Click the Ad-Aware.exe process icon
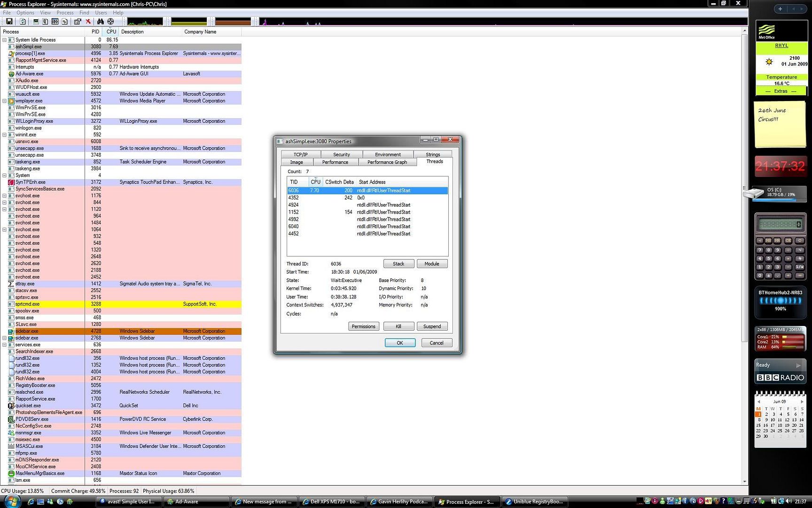The image size is (812, 508). click(11, 74)
